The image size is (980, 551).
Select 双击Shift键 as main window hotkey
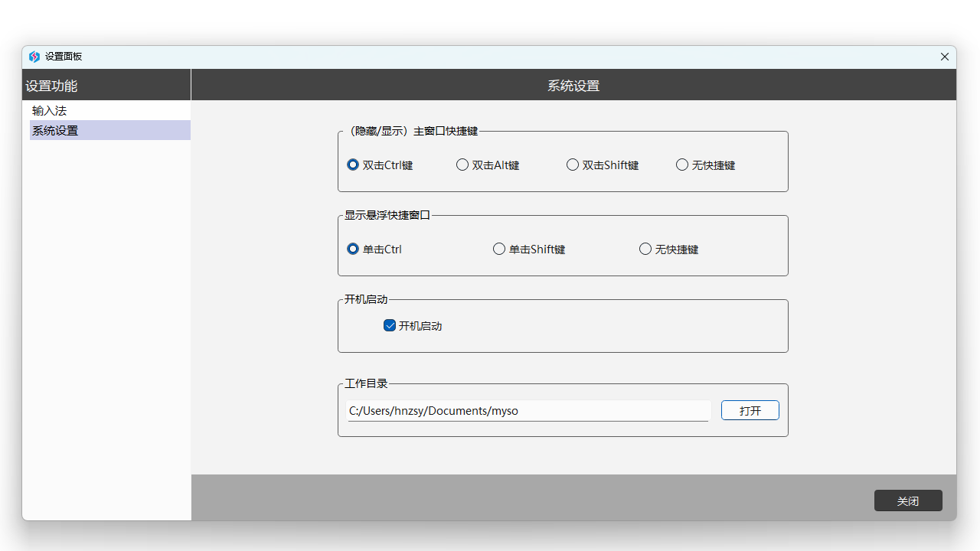coord(573,165)
